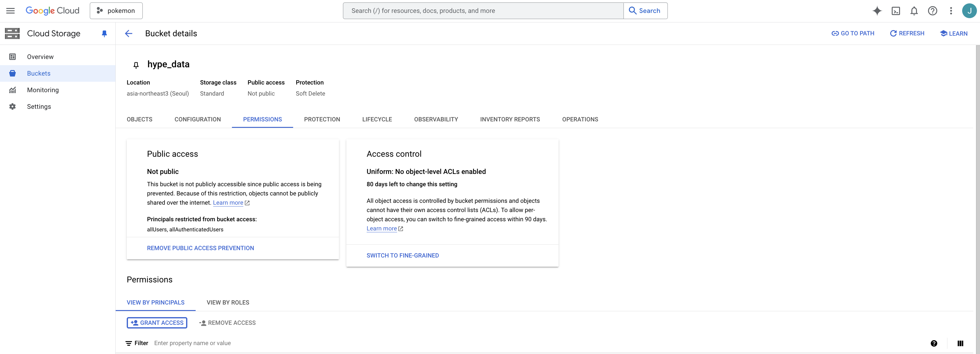Open the user account avatar menu
Image resolution: width=980 pixels, height=354 pixels.
969,11
